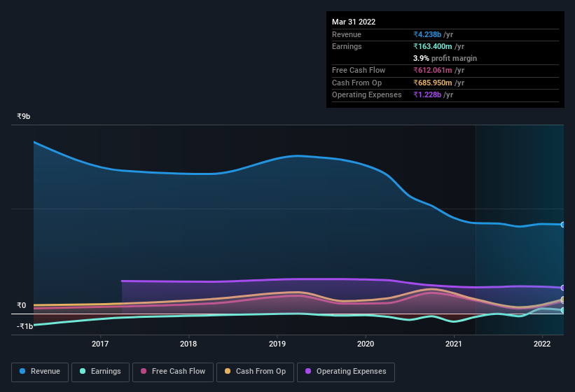The width and height of the screenshot is (575, 392).
Task: Click the Earnings label in tooltip
Action: coord(347,46)
